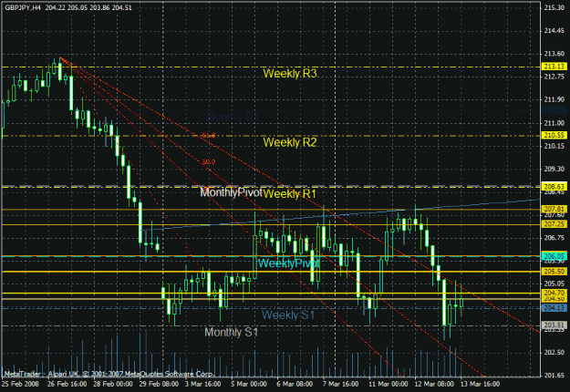Click the 204.70 price tag

coord(554,293)
